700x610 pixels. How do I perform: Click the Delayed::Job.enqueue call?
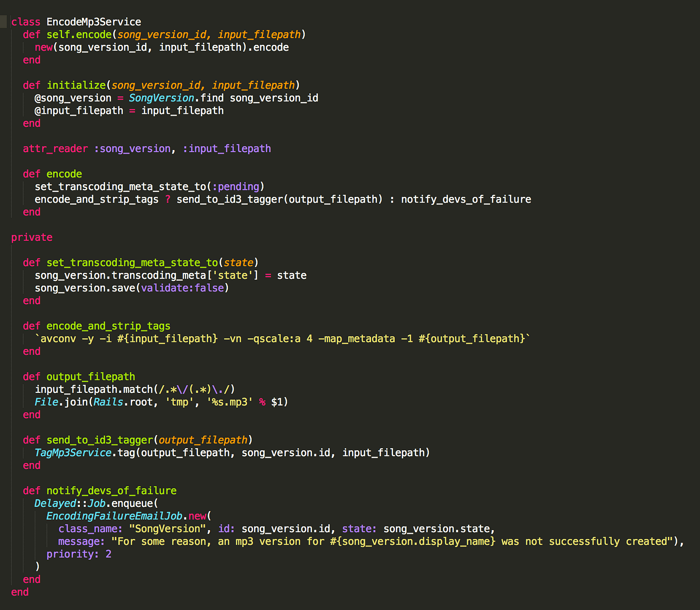click(95, 503)
